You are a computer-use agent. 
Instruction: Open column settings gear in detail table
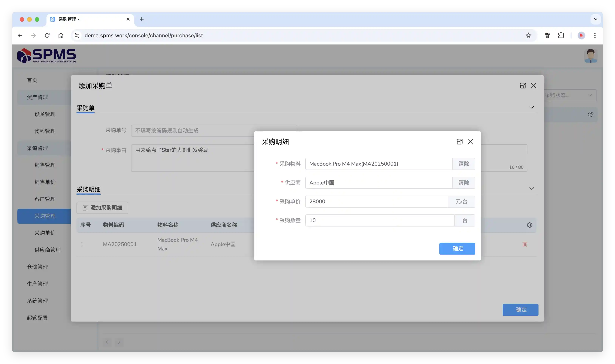coord(529,225)
